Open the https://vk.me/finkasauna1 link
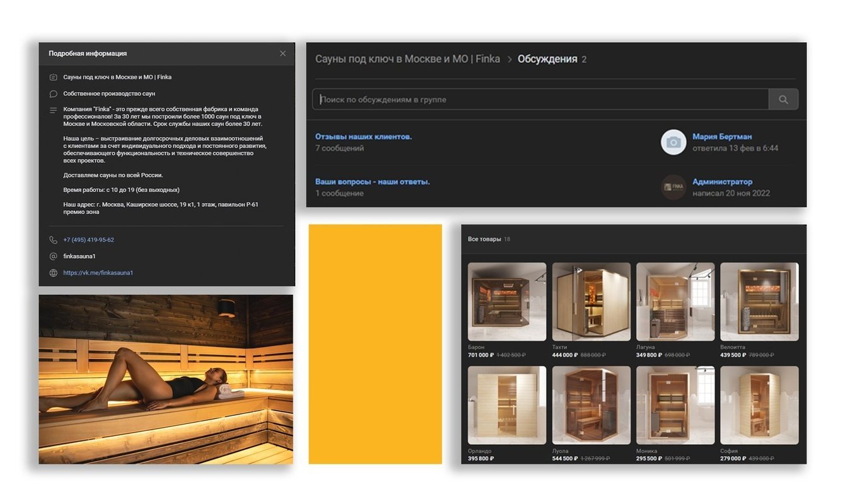 (98, 273)
